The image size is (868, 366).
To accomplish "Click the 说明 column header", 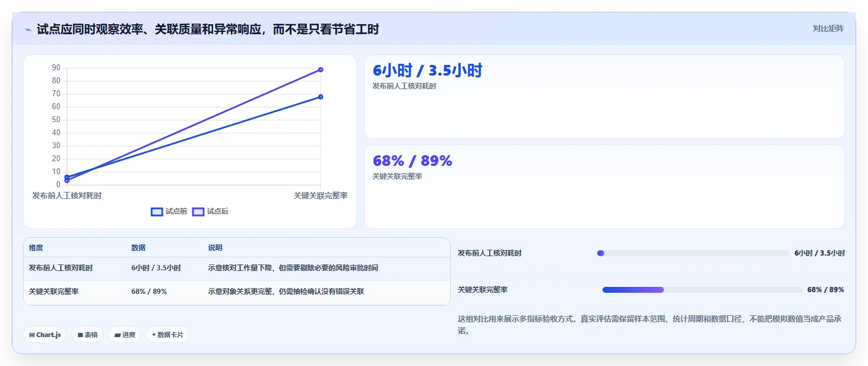I will pyautogui.click(x=215, y=248).
